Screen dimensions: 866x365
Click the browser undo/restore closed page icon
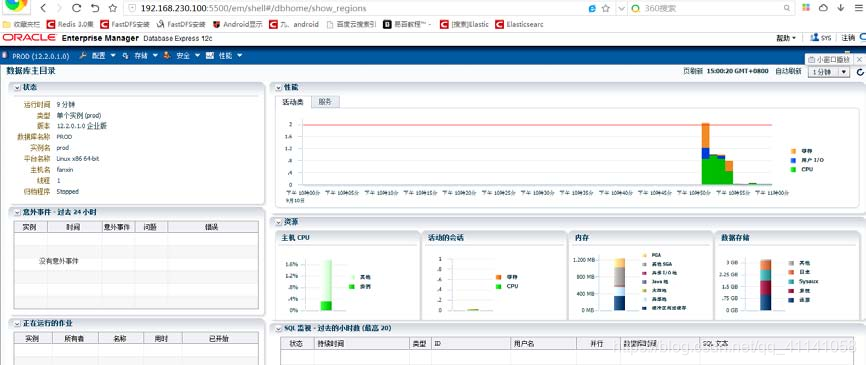(x=95, y=8)
